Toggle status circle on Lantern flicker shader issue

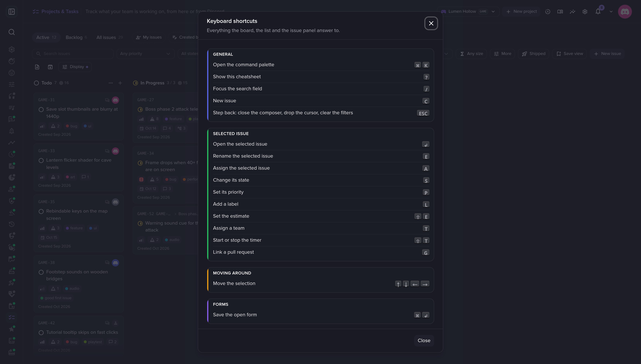(41, 161)
